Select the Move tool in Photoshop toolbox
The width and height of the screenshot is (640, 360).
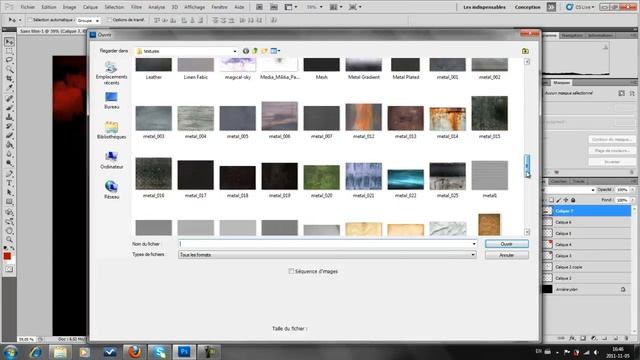click(9, 42)
